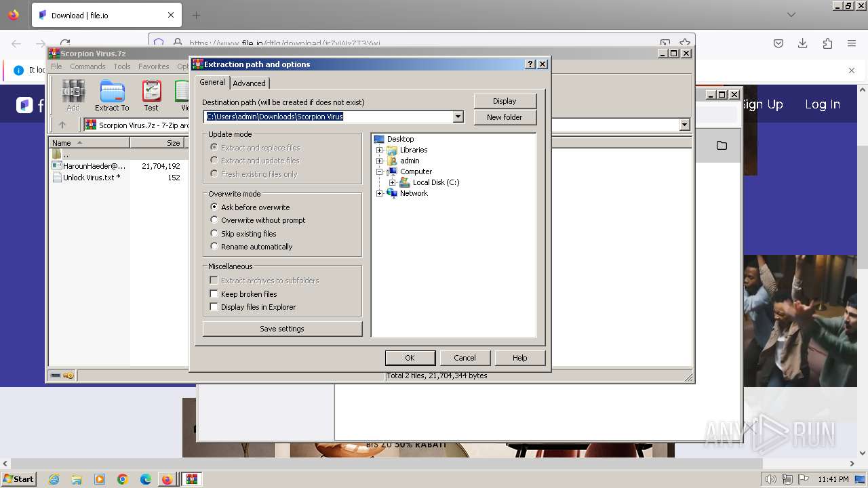
Task: Open a new Firefox tab
Action: tap(196, 15)
